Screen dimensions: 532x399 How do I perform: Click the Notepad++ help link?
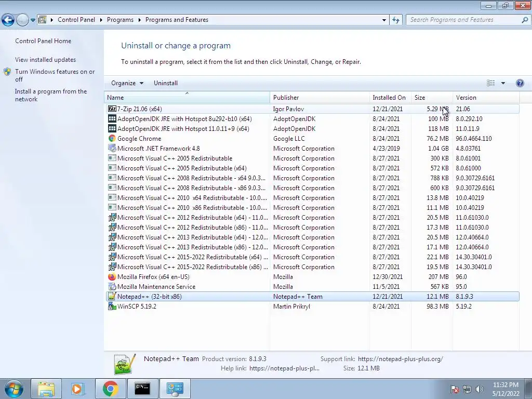(284, 368)
